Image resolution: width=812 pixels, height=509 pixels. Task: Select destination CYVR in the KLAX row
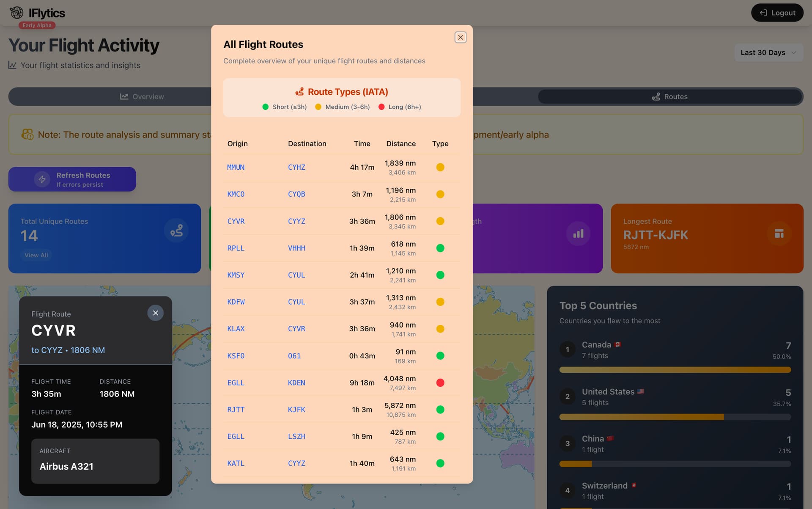coord(296,329)
